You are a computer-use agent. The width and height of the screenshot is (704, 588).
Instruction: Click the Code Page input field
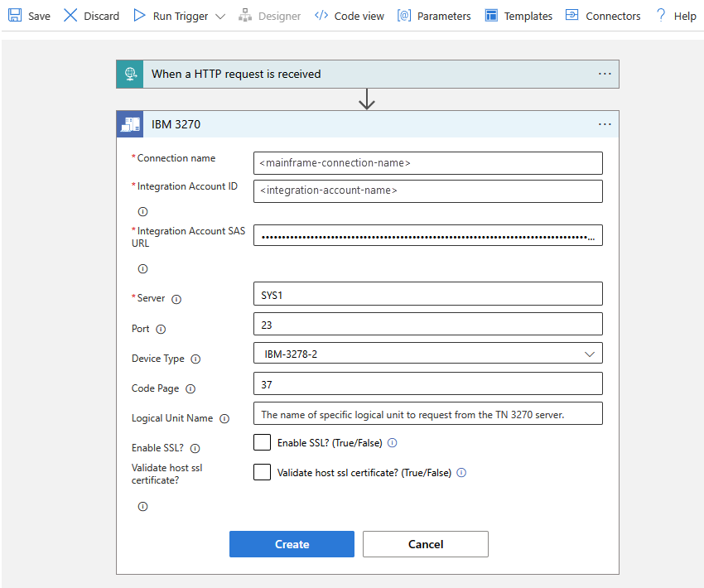[x=428, y=383]
